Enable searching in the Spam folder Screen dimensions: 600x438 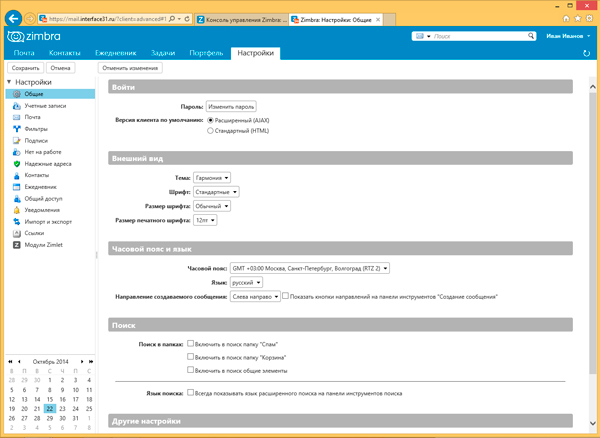click(191, 343)
